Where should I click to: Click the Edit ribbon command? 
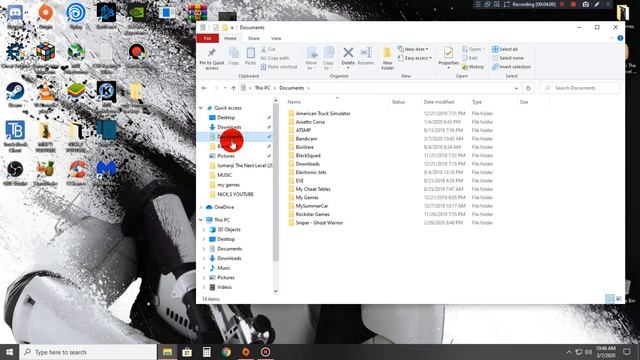pos(470,58)
